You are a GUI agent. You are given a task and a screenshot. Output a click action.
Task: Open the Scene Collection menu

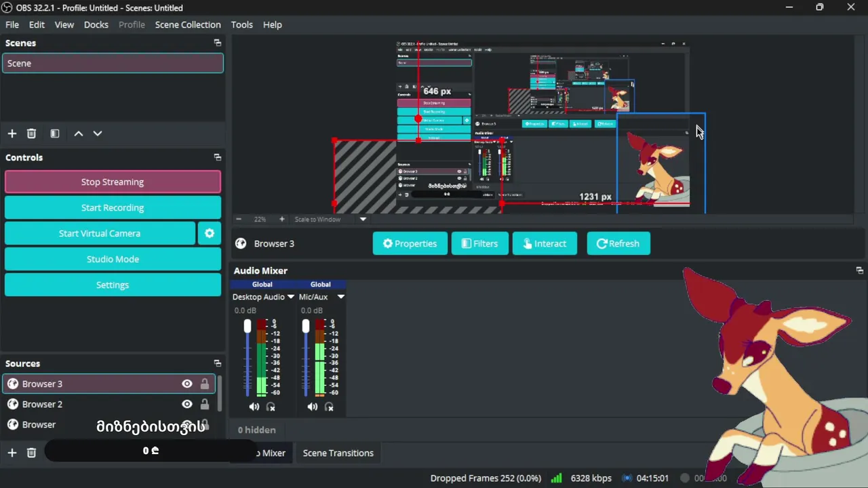(x=188, y=24)
